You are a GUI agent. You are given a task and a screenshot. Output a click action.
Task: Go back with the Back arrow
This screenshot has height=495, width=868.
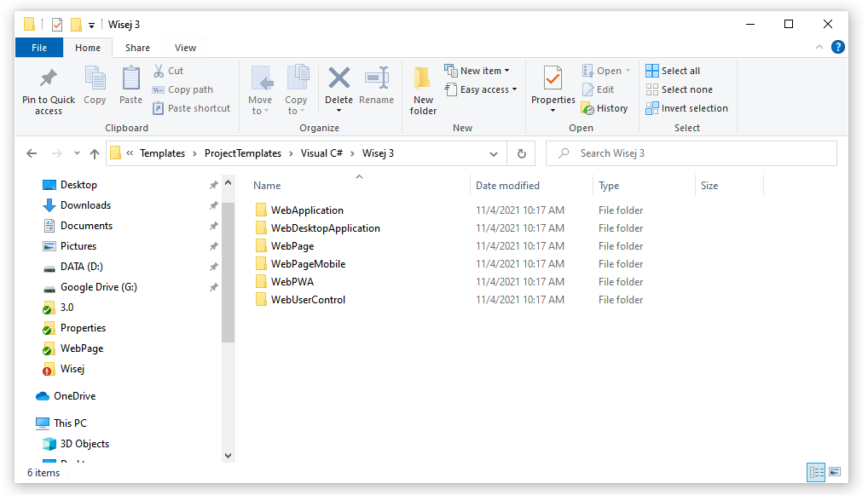coord(32,153)
